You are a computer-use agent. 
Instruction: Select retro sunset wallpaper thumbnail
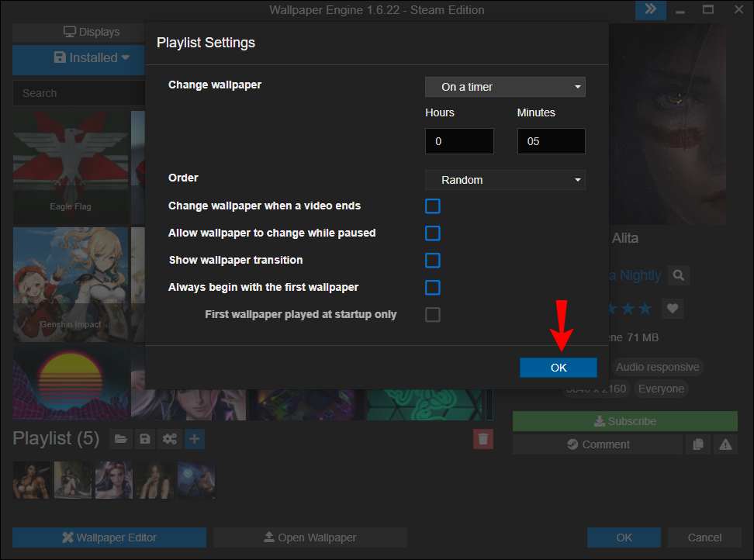(x=71, y=383)
